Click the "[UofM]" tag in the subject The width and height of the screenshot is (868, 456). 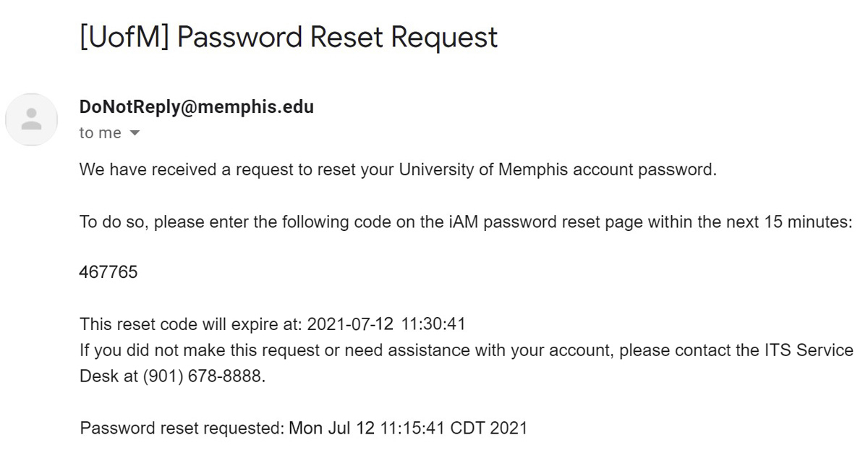(124, 37)
